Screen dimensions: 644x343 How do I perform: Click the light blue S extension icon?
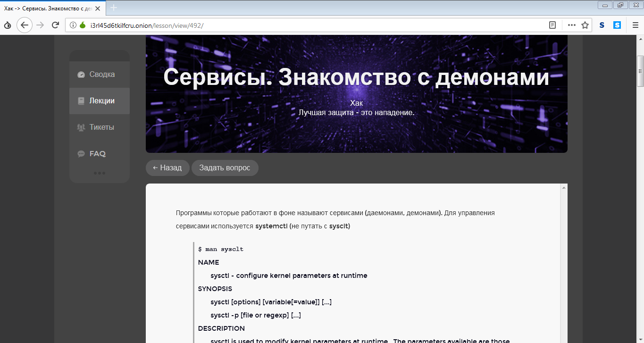point(617,25)
